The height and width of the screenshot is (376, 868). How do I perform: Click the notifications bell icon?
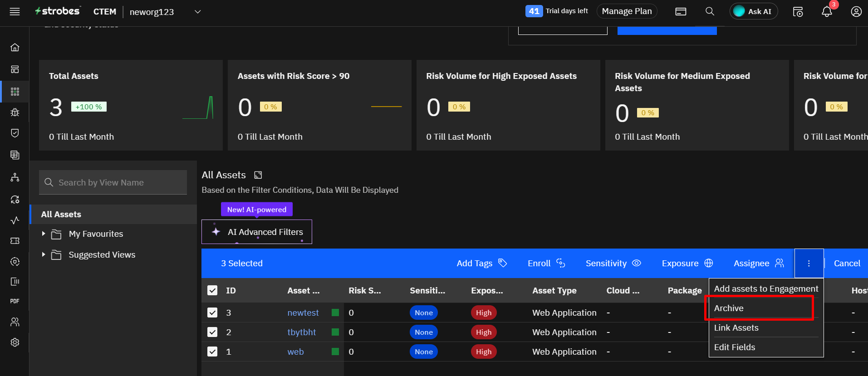(x=827, y=12)
